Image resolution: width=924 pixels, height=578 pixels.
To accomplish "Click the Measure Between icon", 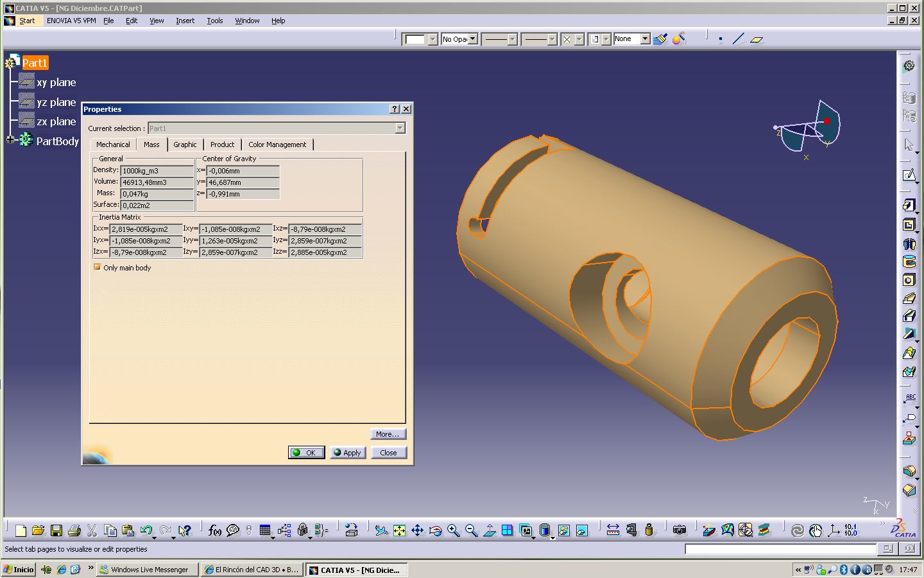I will coord(613,530).
